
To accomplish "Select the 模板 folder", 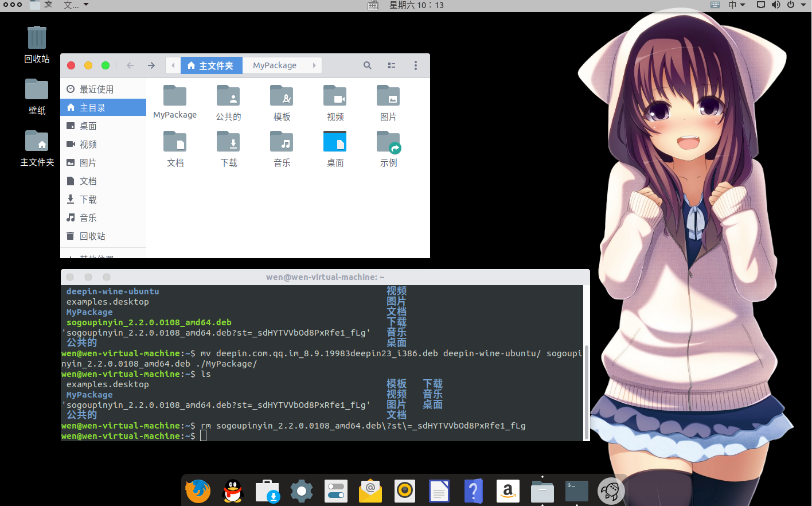I will click(282, 103).
